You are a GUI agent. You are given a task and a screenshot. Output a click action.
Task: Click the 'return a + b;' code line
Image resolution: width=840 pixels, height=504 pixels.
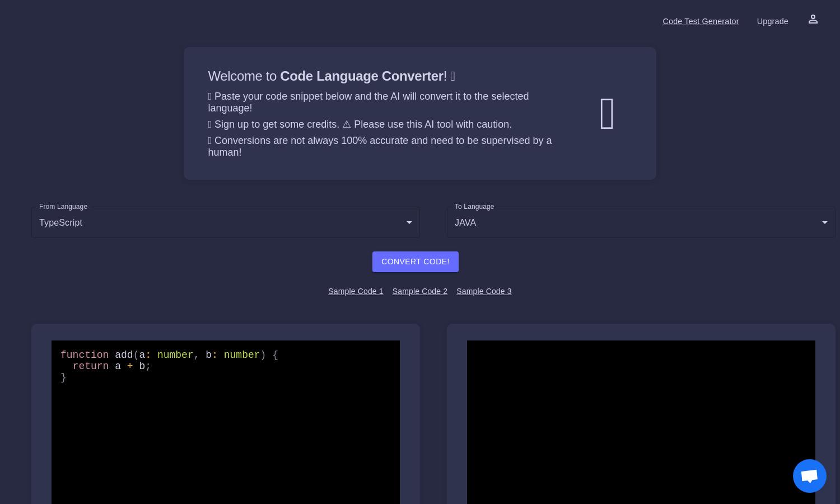111,366
